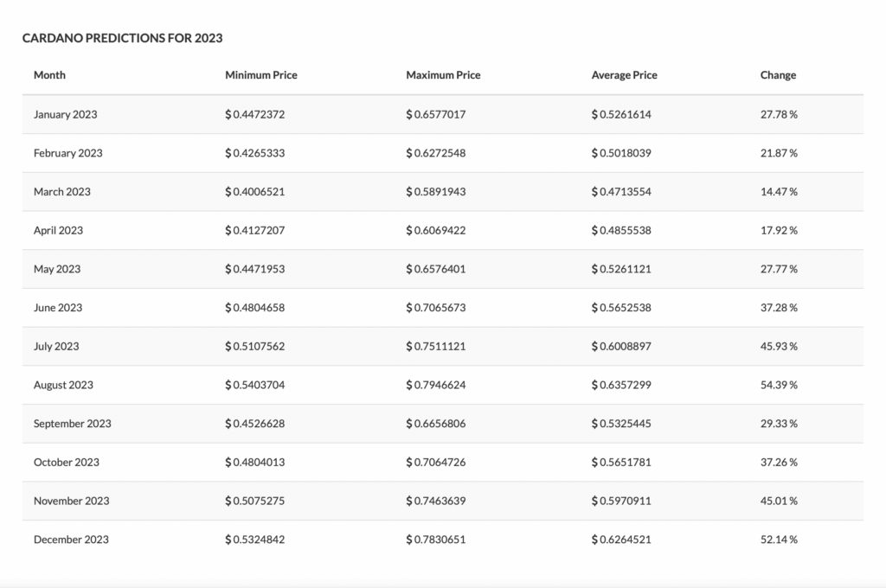The image size is (886, 588).
Task: Click maximum price $0.5891943
Action: (x=436, y=191)
